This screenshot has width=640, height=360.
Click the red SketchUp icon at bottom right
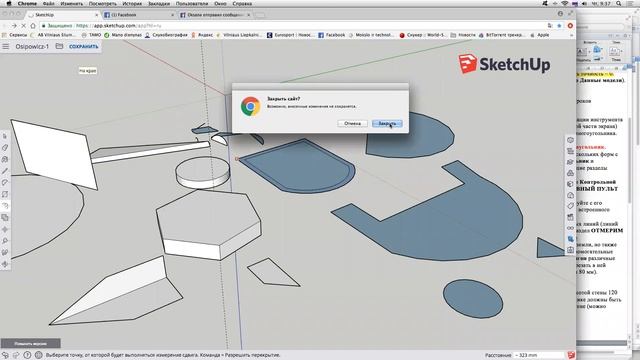point(571,355)
